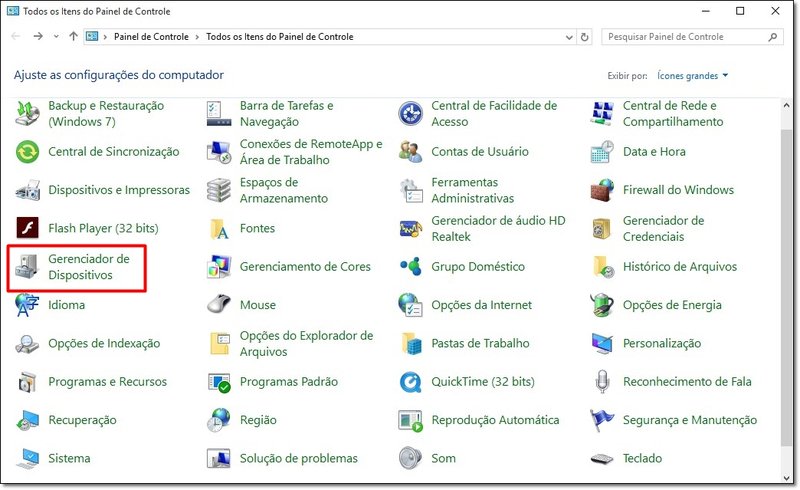800x490 pixels.
Task: Click the Opções do Explorador de Arquivos icon
Action: click(x=219, y=343)
